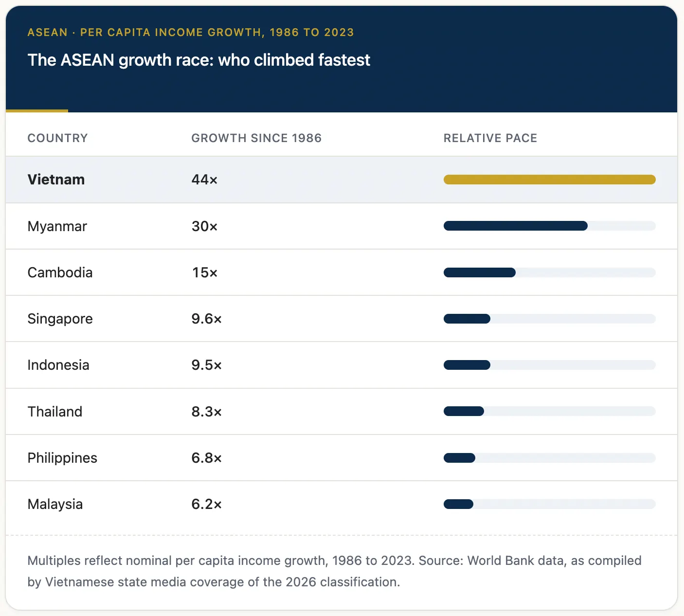Click Myanmar's 30× growth value
This screenshot has height=616, width=684.
click(204, 226)
